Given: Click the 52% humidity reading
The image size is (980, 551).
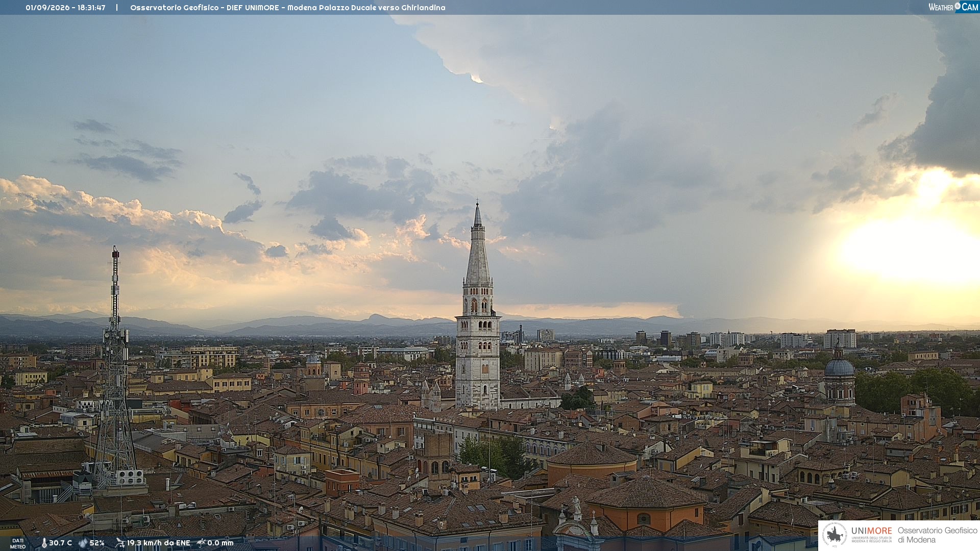Looking at the screenshot, I should point(97,543).
